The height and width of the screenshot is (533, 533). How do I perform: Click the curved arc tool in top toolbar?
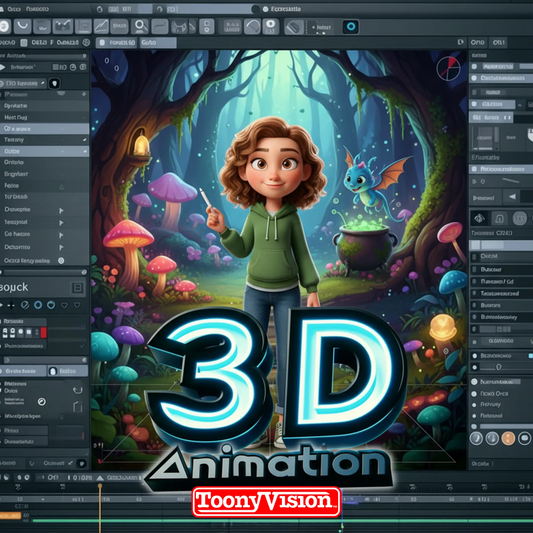(23, 26)
